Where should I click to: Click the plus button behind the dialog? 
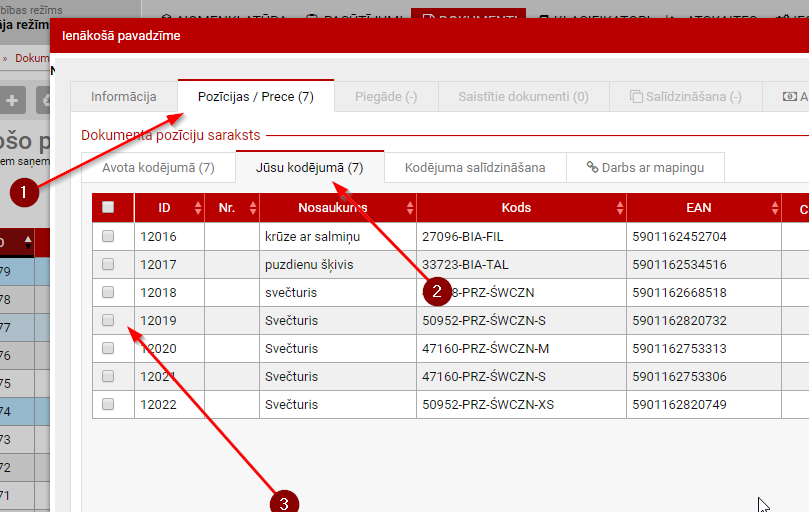13,100
